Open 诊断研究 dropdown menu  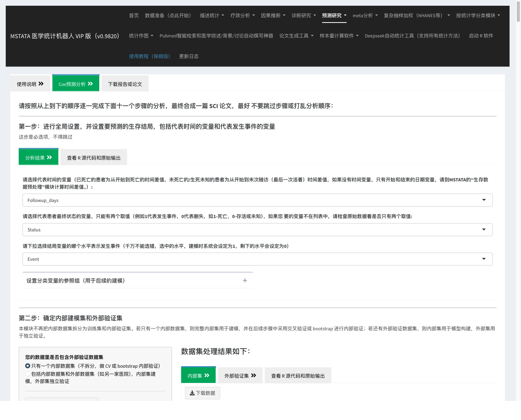pos(303,15)
